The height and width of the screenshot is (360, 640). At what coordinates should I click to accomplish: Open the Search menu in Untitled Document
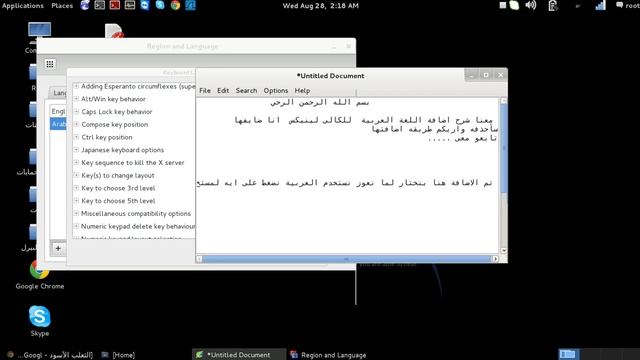click(x=247, y=91)
